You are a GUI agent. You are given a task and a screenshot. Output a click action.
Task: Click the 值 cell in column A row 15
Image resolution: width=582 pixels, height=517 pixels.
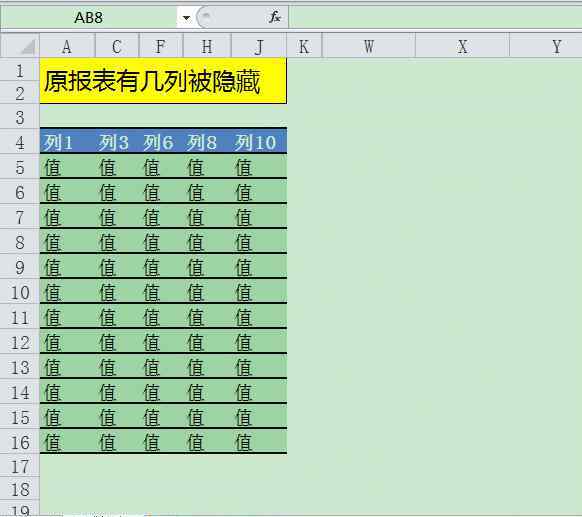click(67, 417)
